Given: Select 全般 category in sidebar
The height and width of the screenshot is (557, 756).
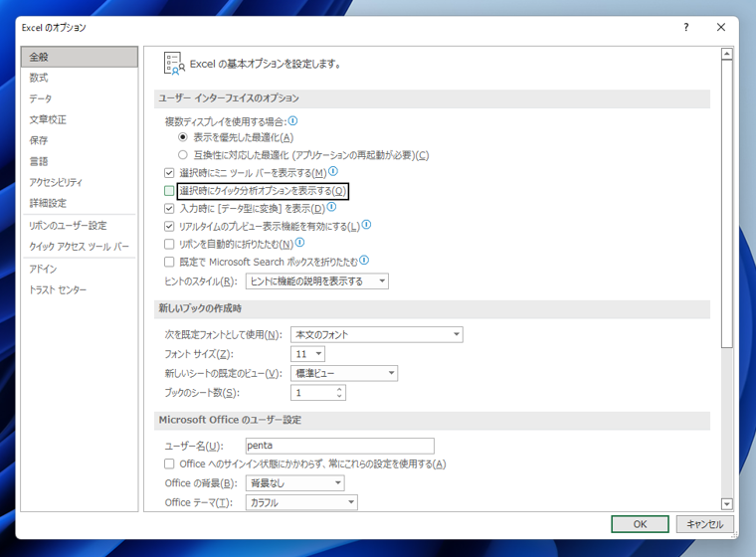Looking at the screenshot, I should [80, 57].
